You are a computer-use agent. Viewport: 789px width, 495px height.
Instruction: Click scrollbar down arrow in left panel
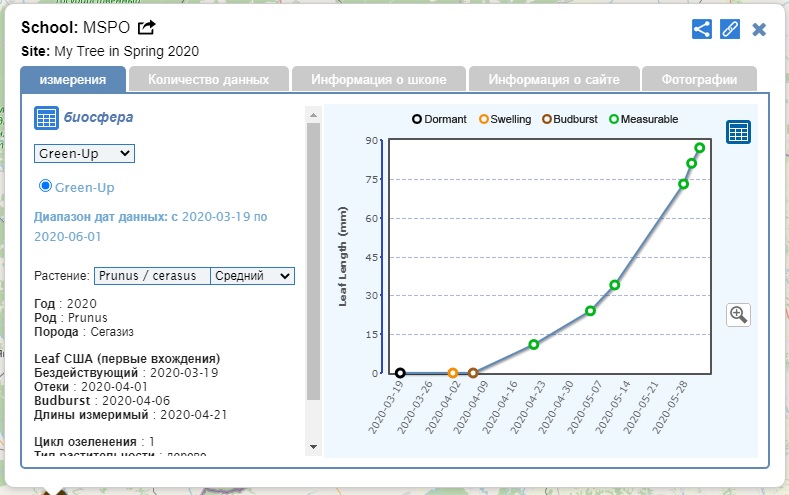(312, 446)
